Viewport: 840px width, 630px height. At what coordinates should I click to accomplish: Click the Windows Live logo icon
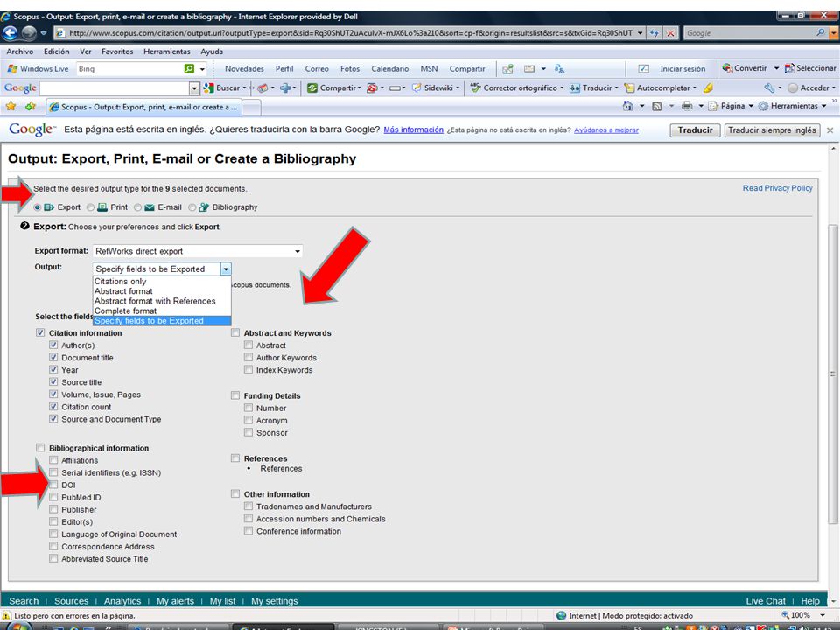coord(12,68)
